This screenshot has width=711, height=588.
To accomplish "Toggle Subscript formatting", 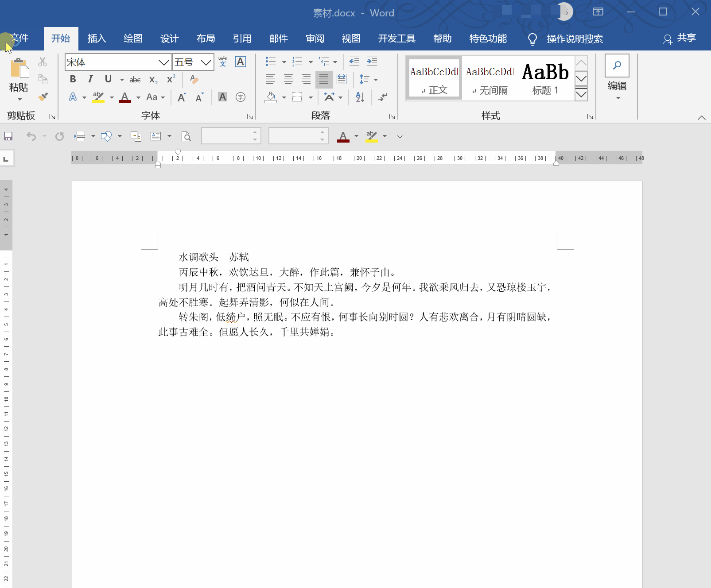I will tap(153, 80).
